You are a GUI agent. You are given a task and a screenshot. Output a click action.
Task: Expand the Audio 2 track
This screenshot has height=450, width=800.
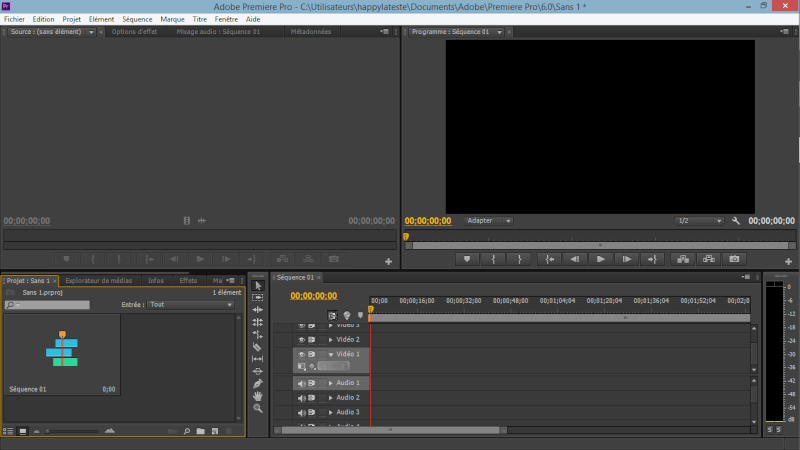(x=331, y=398)
